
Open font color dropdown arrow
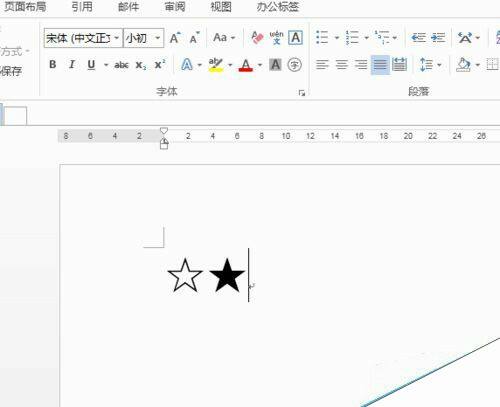click(260, 65)
